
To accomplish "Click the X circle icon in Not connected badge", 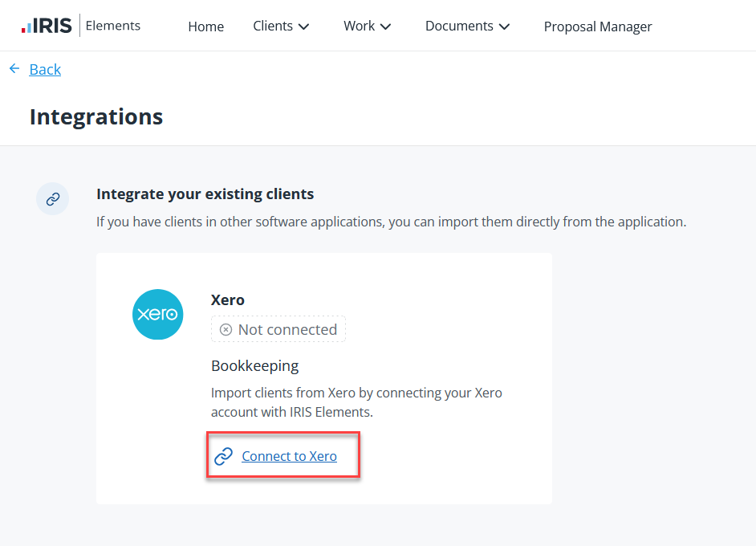I will (x=226, y=330).
